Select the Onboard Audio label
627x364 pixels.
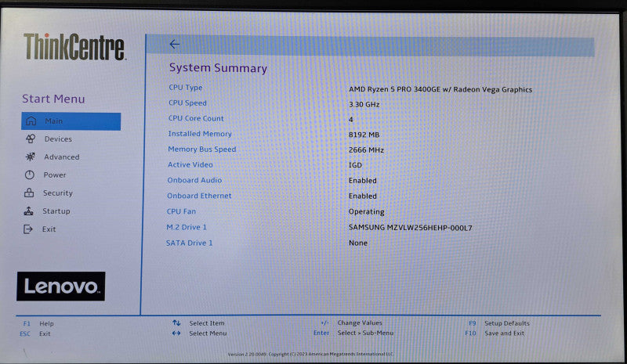point(194,180)
